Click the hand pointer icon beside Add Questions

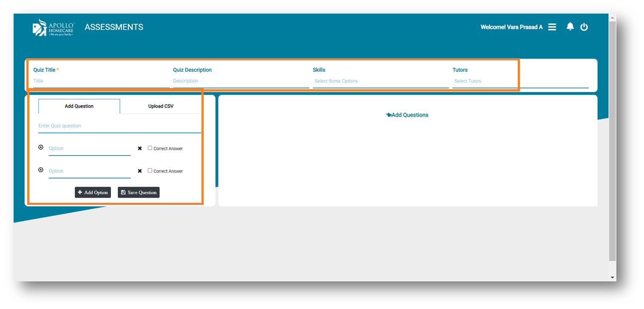click(x=389, y=115)
